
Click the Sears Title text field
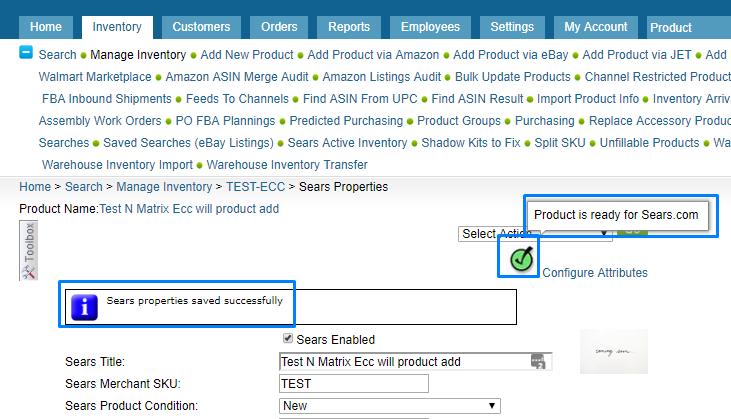tap(405, 361)
